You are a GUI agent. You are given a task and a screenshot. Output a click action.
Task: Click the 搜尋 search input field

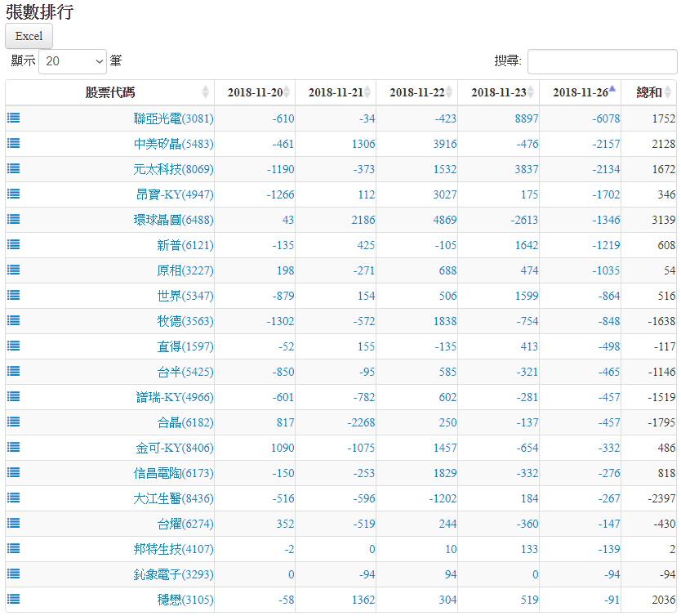click(x=602, y=61)
